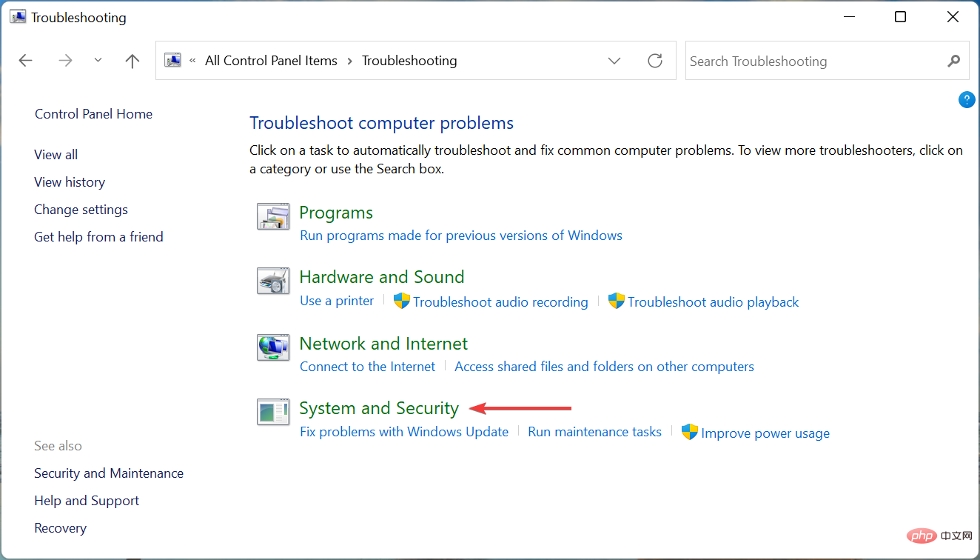Run programs made for previous versions of Windows
Image resolution: width=980 pixels, height=560 pixels.
pos(461,236)
